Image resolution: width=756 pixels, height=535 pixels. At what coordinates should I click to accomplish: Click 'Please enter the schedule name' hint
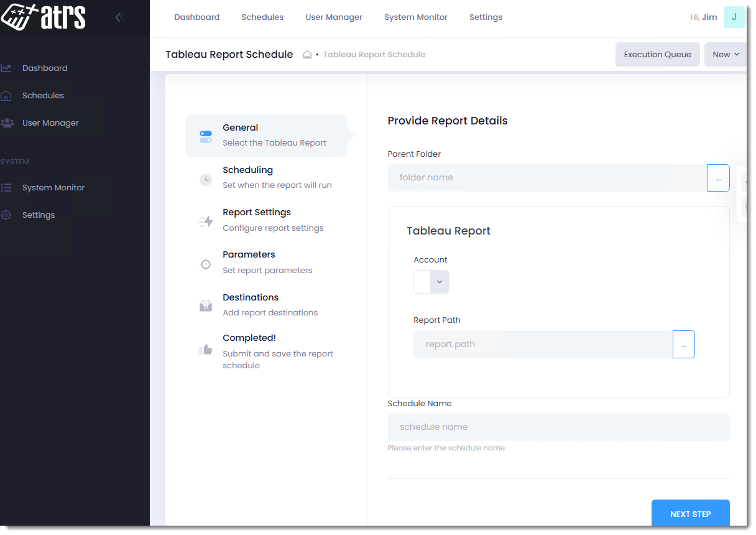tap(446, 448)
